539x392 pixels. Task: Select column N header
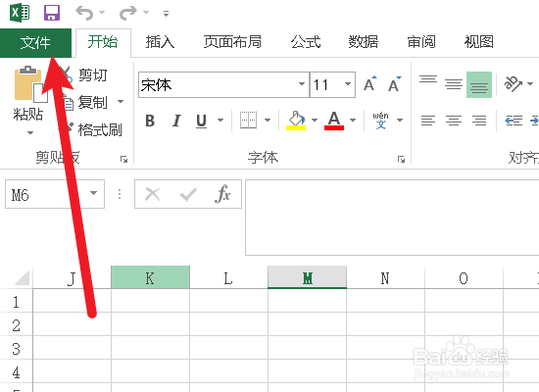pos(385,277)
